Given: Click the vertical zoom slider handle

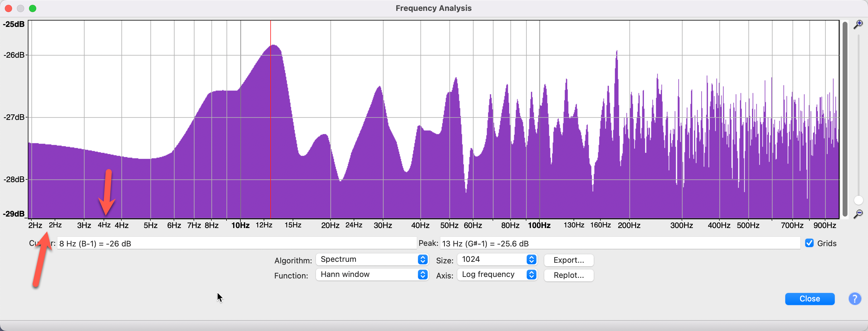Looking at the screenshot, I should [x=859, y=201].
